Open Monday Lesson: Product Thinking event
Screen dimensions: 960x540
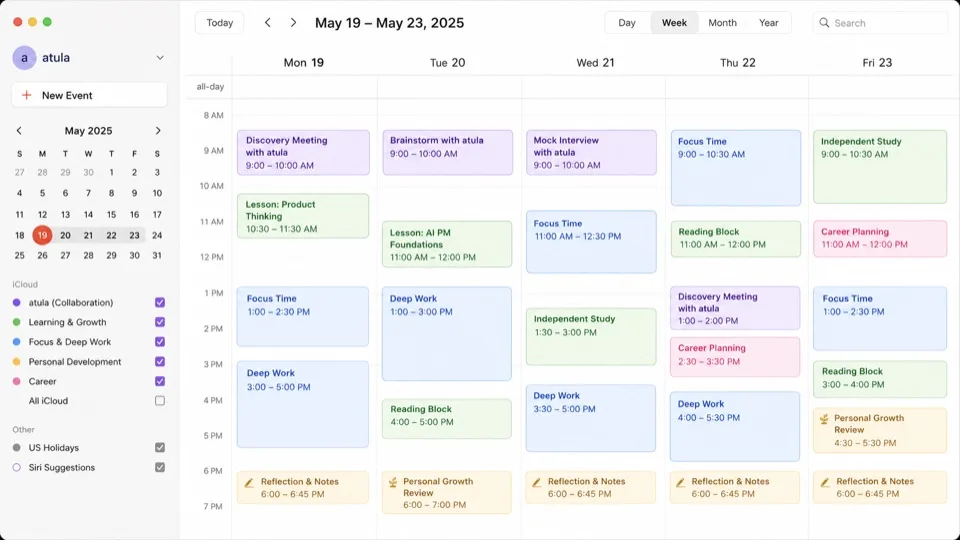[303, 216]
